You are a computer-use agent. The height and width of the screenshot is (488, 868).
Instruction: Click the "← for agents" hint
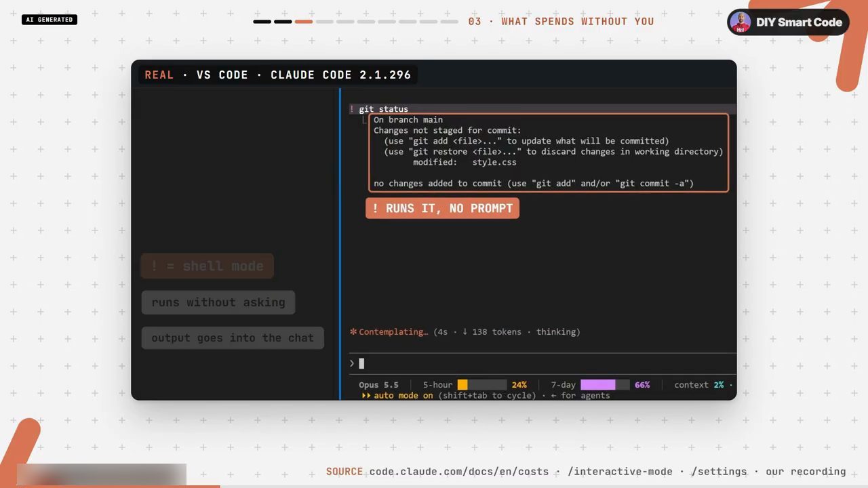(580, 396)
